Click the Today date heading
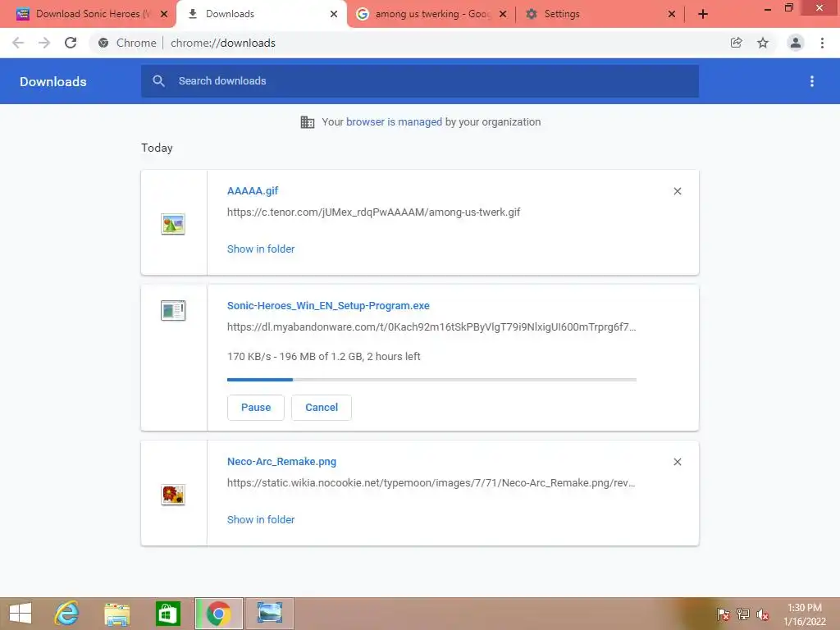 point(157,148)
